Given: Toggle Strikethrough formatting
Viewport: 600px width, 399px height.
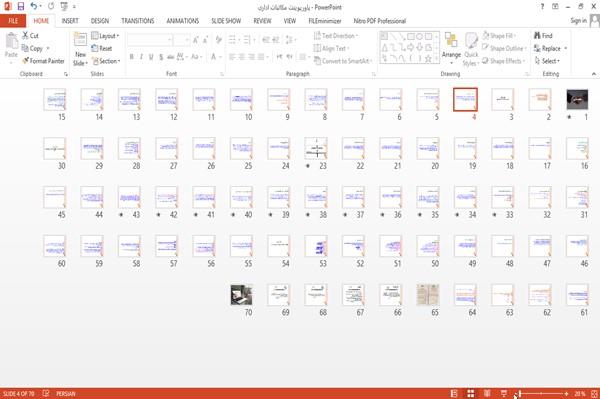Looking at the screenshot, I should click(171, 57).
